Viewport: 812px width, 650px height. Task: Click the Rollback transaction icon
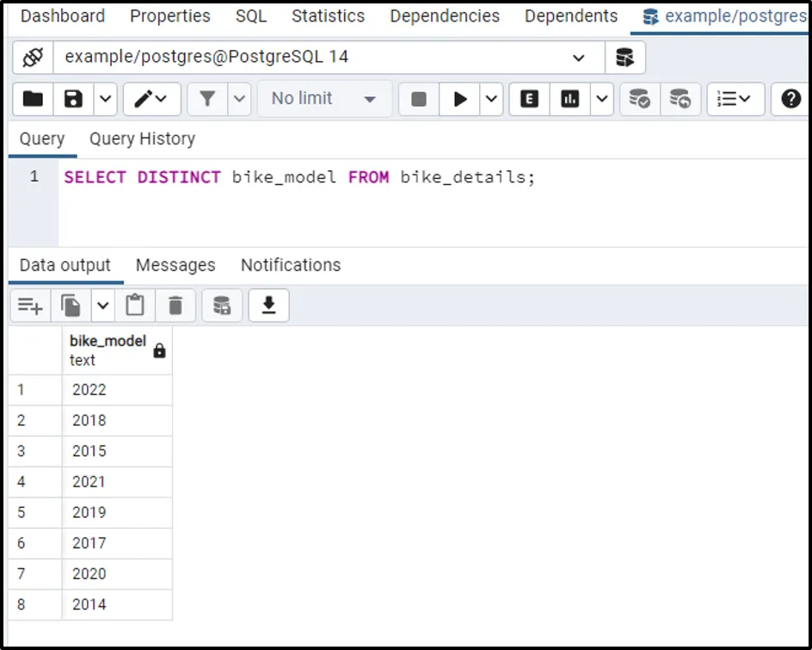[x=680, y=99]
